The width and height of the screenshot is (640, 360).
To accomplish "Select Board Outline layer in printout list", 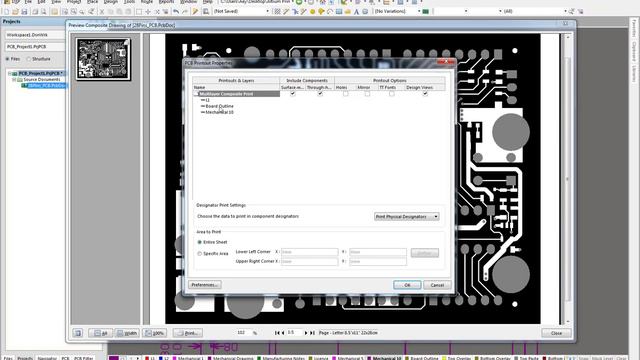I will tap(220, 106).
